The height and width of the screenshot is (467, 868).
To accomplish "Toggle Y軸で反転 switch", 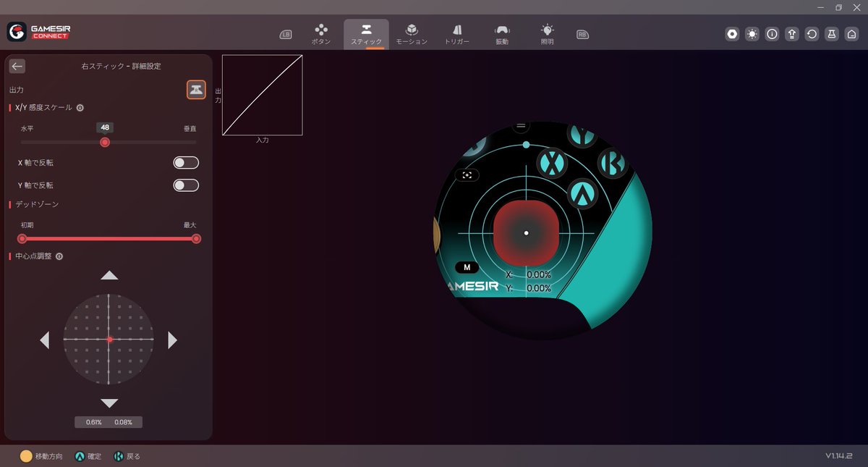I will (186, 185).
